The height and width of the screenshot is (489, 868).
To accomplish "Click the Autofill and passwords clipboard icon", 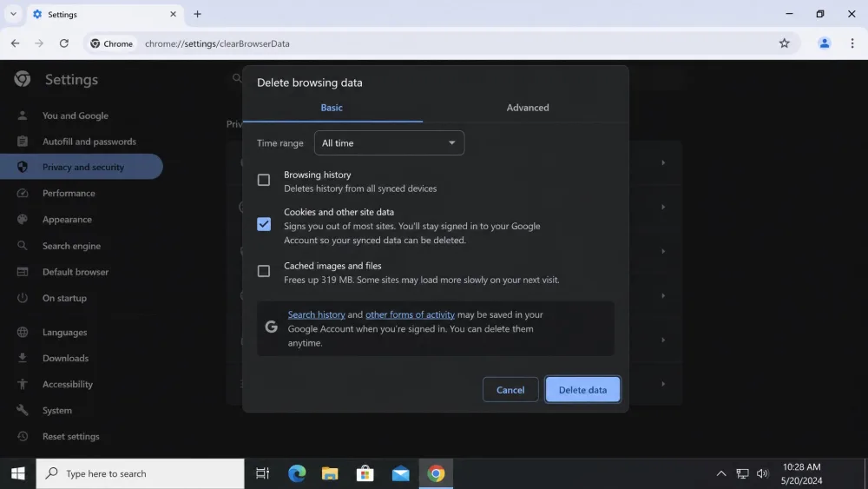I will (x=23, y=142).
